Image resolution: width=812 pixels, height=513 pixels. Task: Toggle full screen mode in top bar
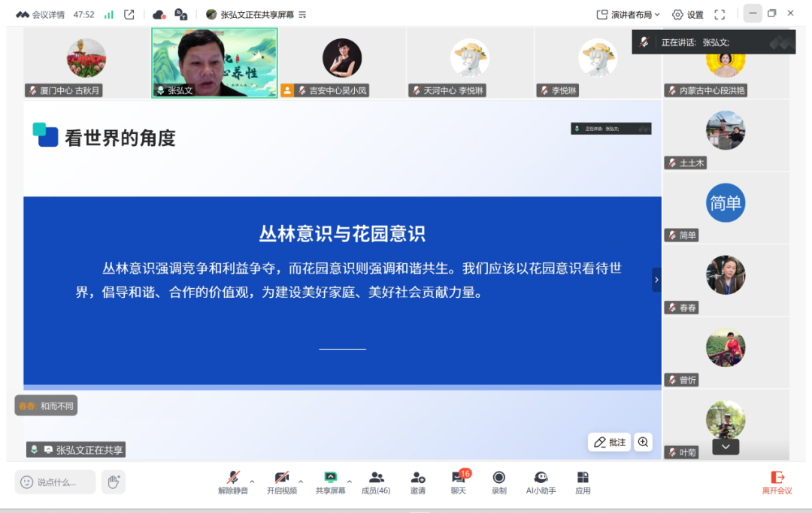click(x=720, y=14)
